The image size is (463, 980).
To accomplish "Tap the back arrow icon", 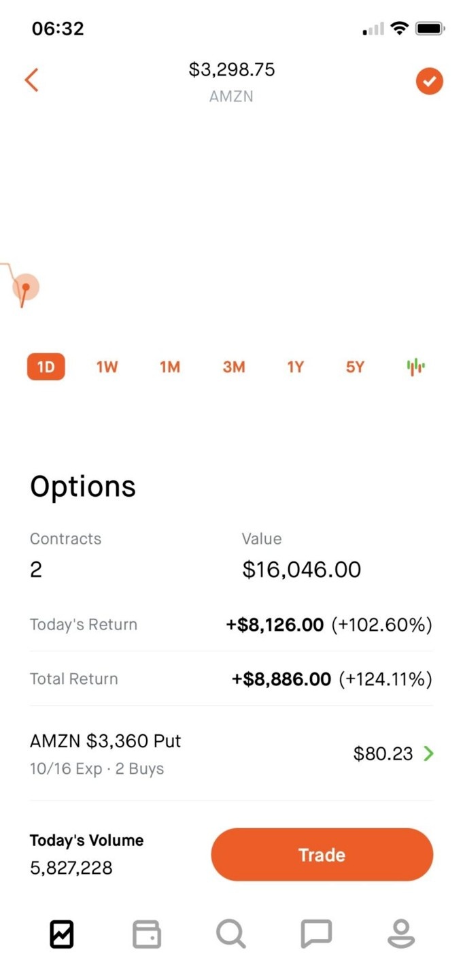I will 31,80.
